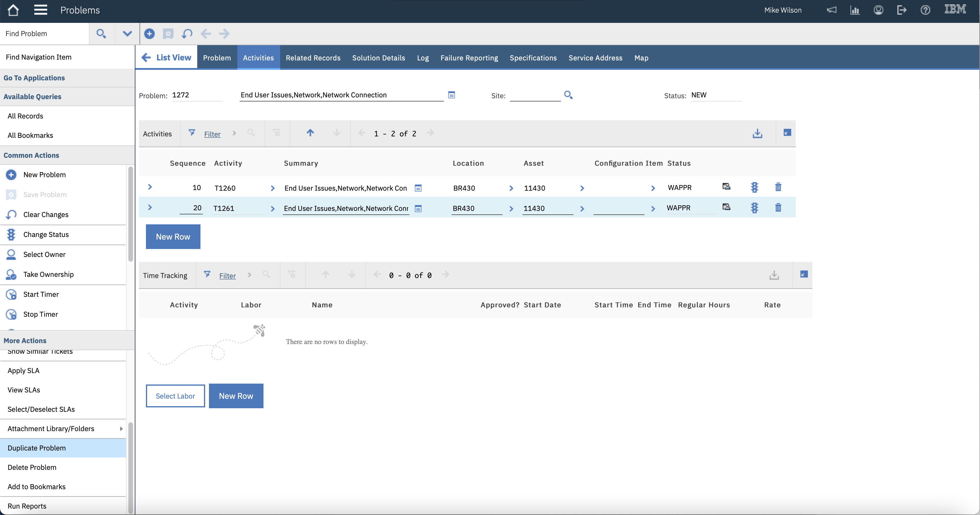Click change status icon for activity T1261

754,208
